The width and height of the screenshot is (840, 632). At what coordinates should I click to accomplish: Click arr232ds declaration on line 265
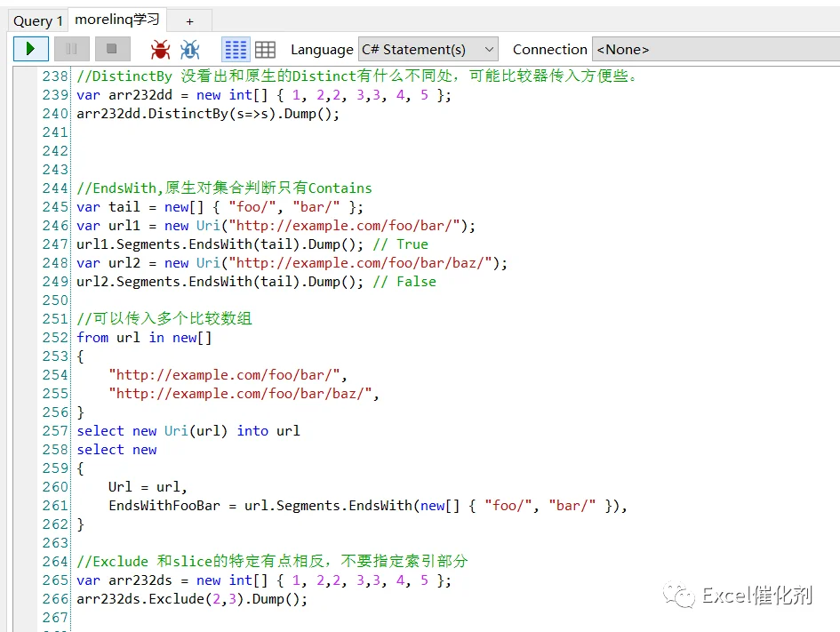point(264,580)
